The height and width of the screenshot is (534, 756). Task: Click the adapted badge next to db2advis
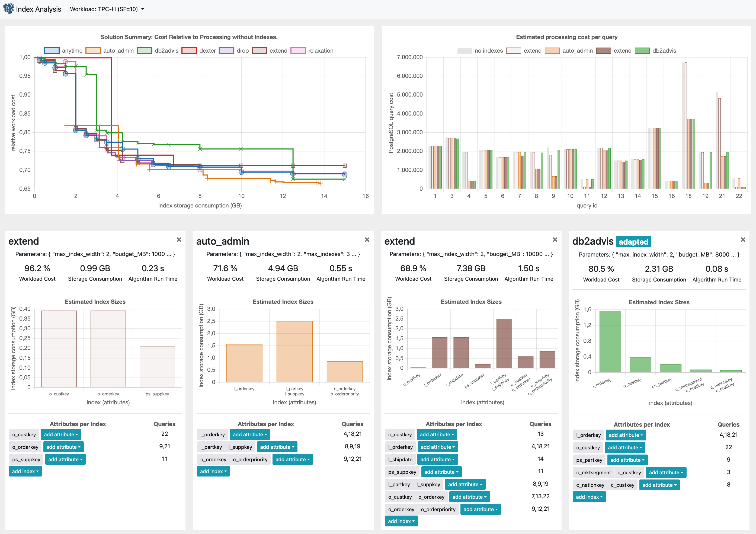633,242
